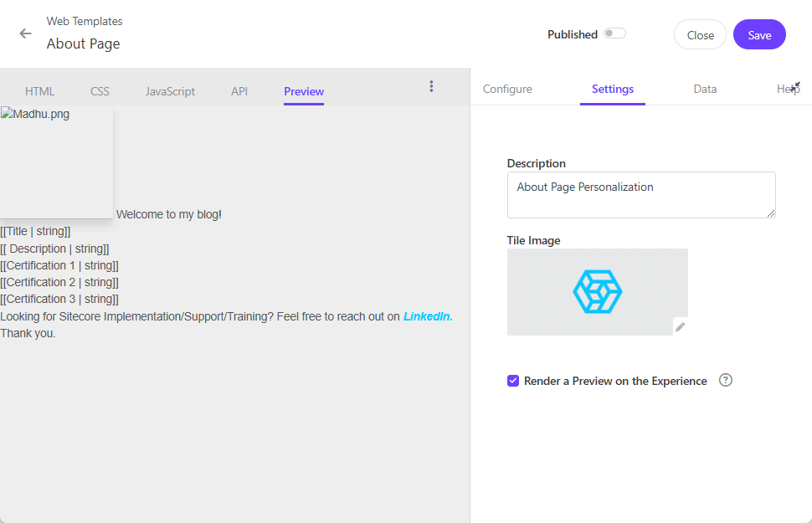
Task: Open the three-dot more options menu
Action: click(x=431, y=86)
